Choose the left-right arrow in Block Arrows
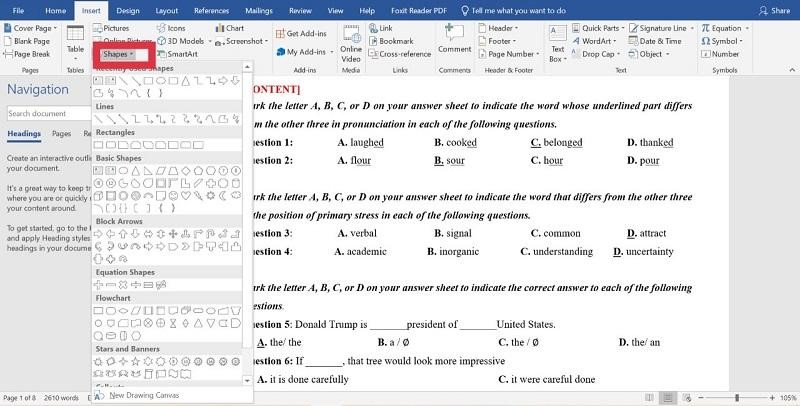800x406 pixels. point(148,234)
